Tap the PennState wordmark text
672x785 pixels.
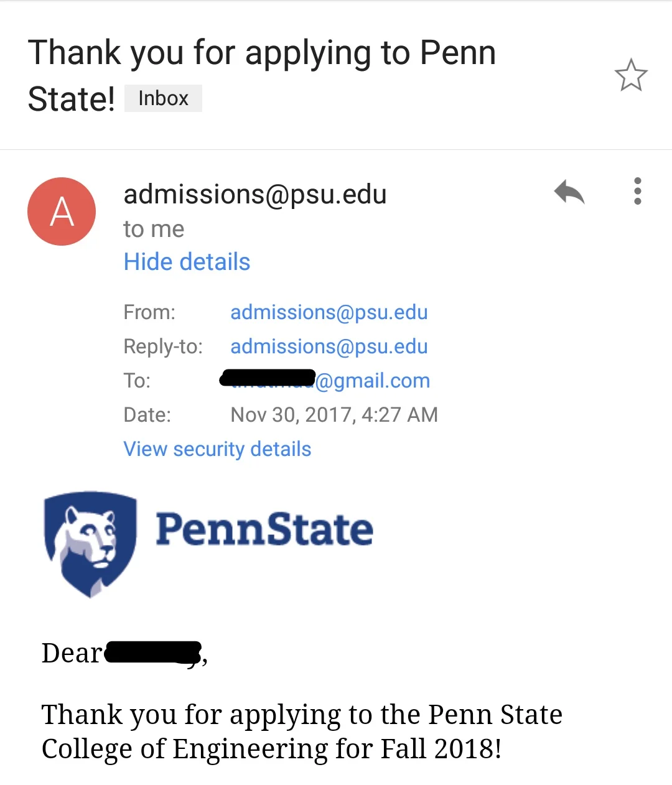264,529
